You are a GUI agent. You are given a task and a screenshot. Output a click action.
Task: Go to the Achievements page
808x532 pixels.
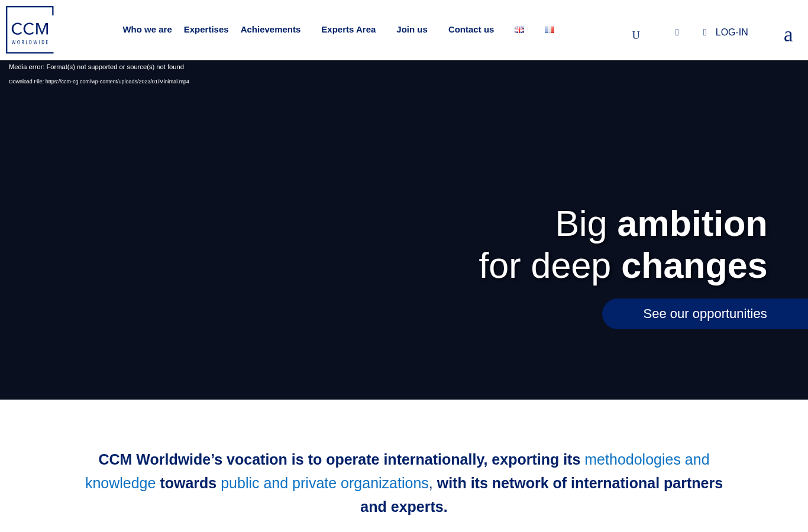coord(270,30)
